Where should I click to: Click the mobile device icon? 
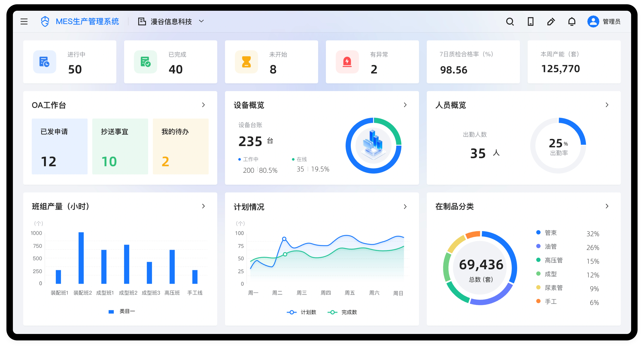(x=531, y=21)
